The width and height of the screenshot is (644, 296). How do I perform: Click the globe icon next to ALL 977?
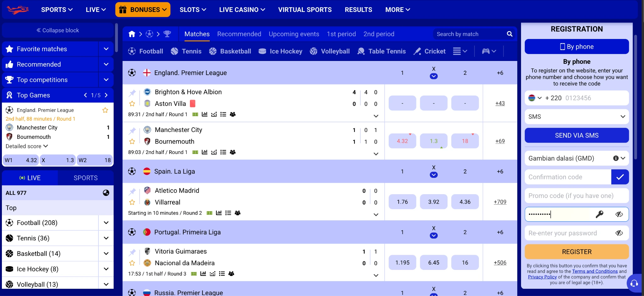(106, 193)
